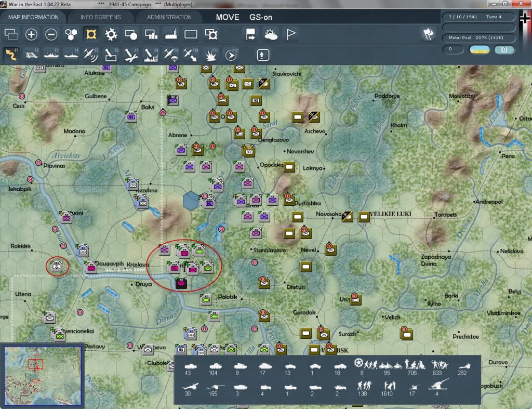
Task: Toggle the factory silhouette icon
Action: (171, 34)
